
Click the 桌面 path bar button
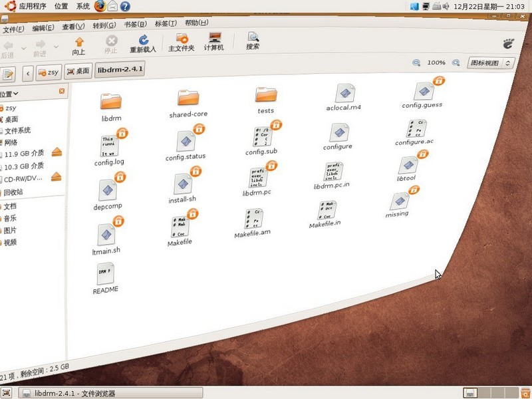[78, 71]
